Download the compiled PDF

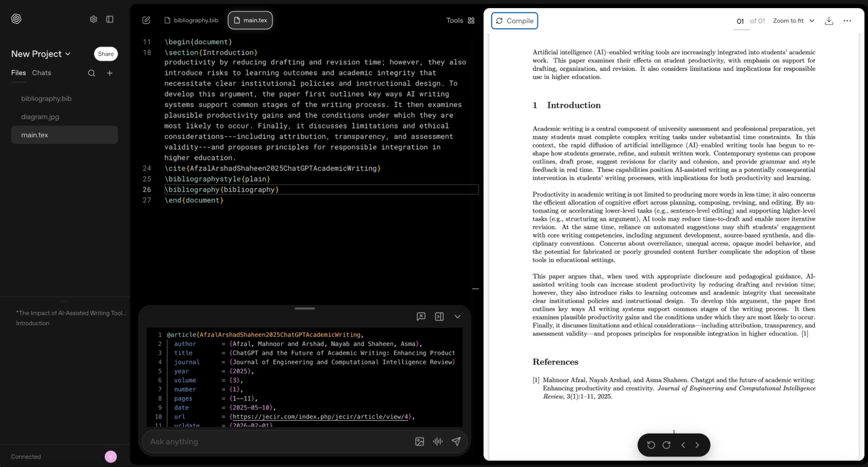[829, 21]
